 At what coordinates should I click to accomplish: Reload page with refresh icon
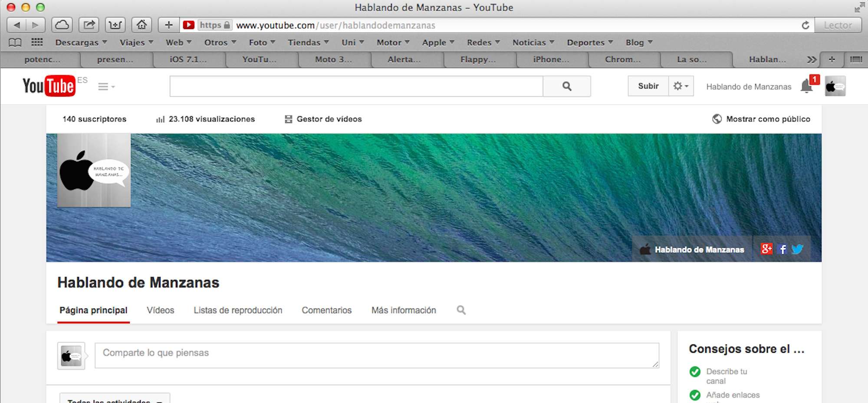(x=806, y=25)
